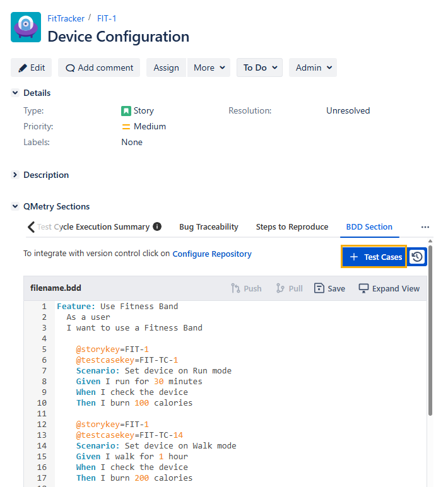Click the FitTracker project avatar icon
The width and height of the screenshot is (448, 487).
click(x=26, y=27)
